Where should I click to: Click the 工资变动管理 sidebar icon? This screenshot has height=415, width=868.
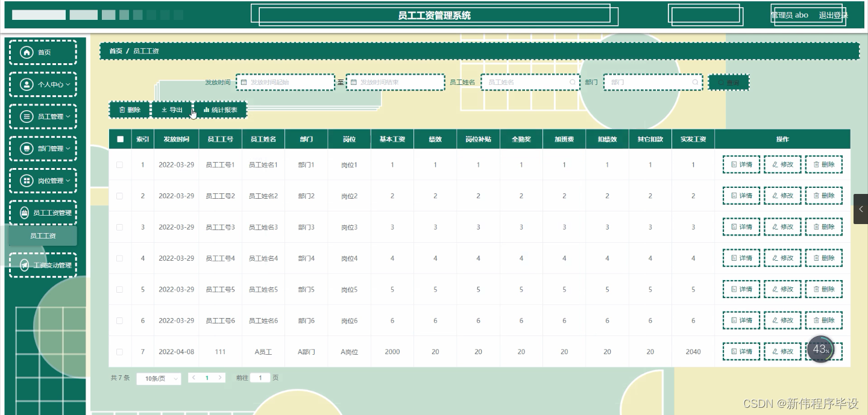click(24, 265)
